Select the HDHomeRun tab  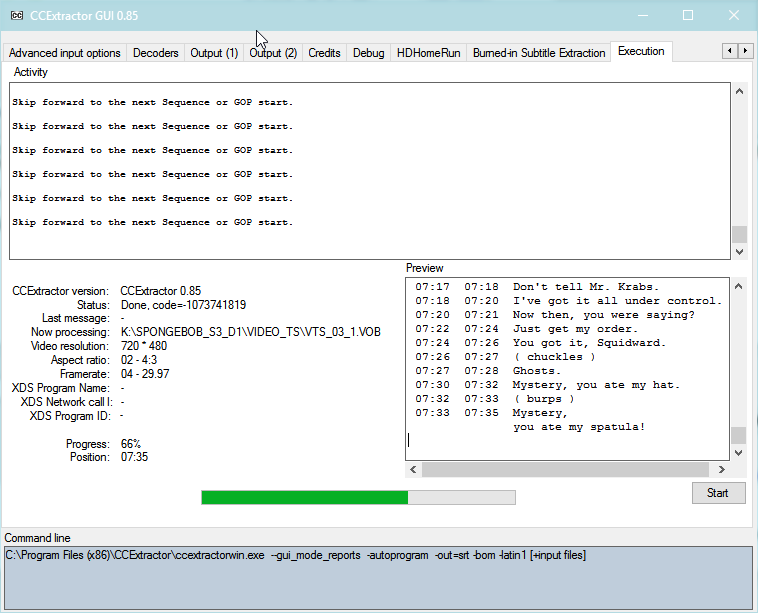tap(428, 53)
